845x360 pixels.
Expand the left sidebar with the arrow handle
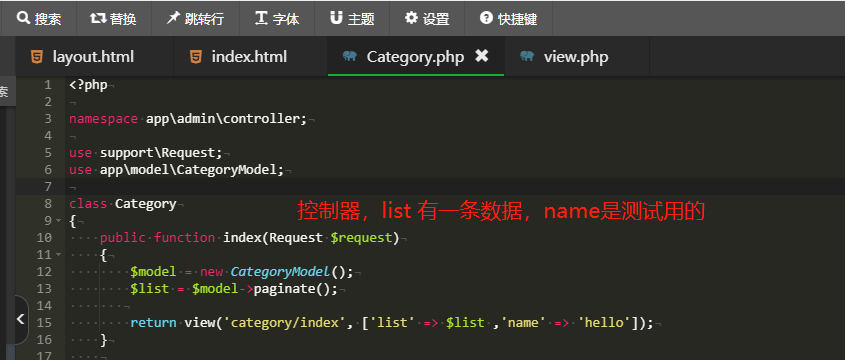[20, 319]
